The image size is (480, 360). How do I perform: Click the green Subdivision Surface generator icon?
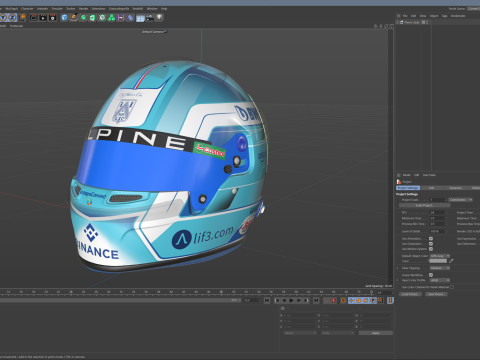[x=83, y=17]
